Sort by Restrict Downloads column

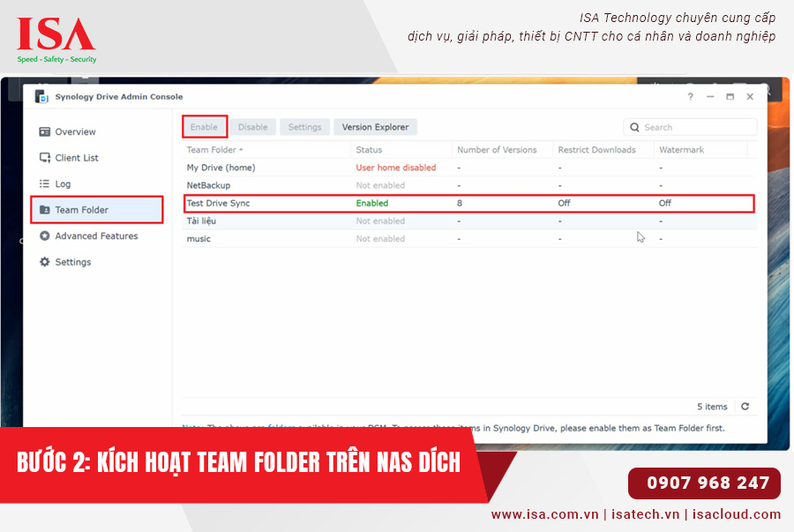pos(603,150)
